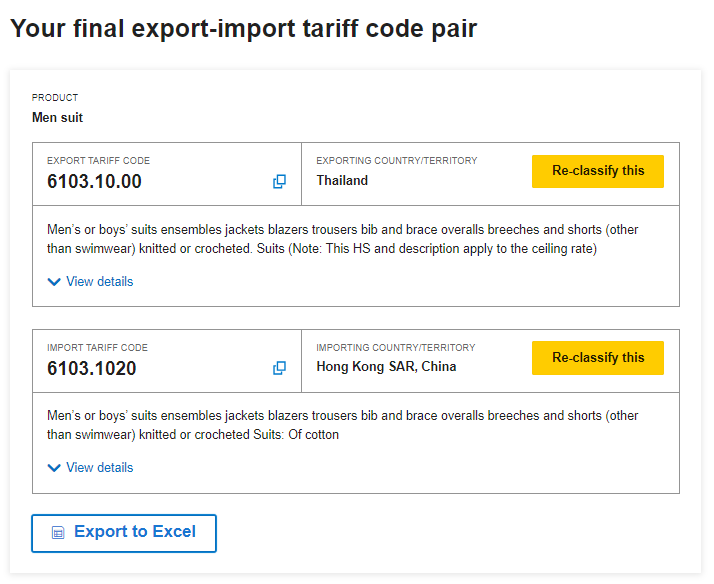Viewport: 714px width, 584px height.
Task: Select the 6103.1020 import code text
Action: pos(92,368)
